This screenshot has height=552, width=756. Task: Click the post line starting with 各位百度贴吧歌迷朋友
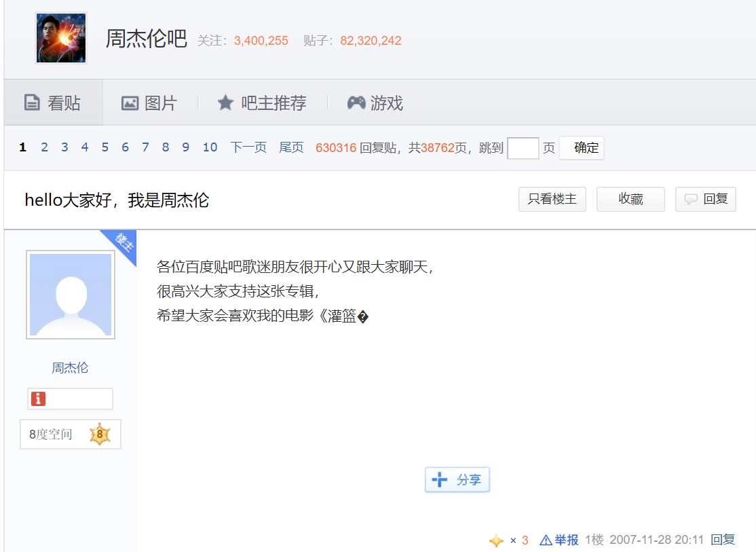[x=295, y=267]
